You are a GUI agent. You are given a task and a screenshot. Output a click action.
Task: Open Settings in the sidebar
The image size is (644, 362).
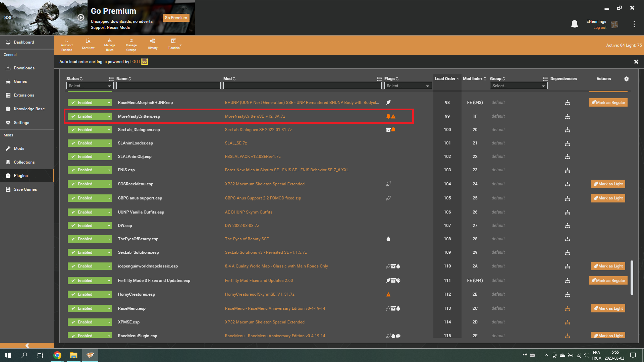point(27,123)
